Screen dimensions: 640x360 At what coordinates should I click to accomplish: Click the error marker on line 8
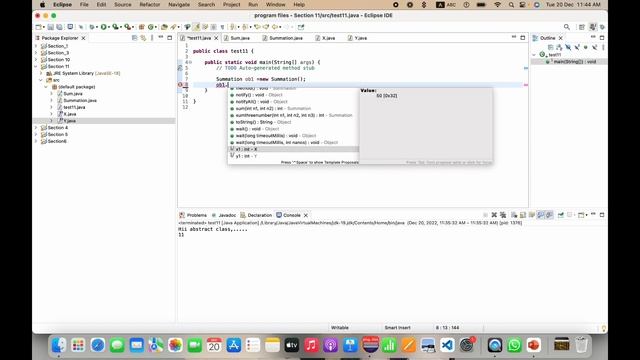(x=180, y=85)
